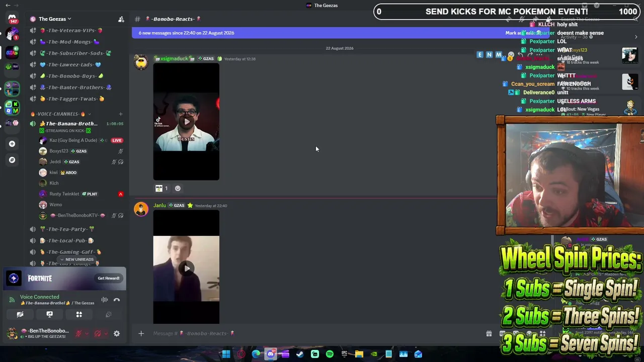
Task: Click the LIVE badge next to Kaz
Action: (117, 140)
